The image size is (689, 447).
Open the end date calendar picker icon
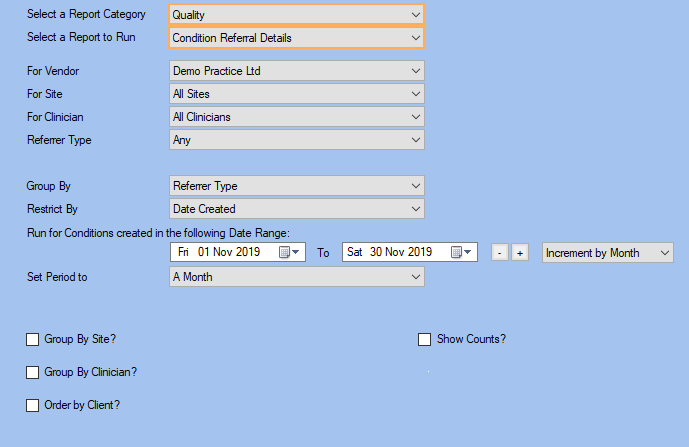tap(461, 252)
